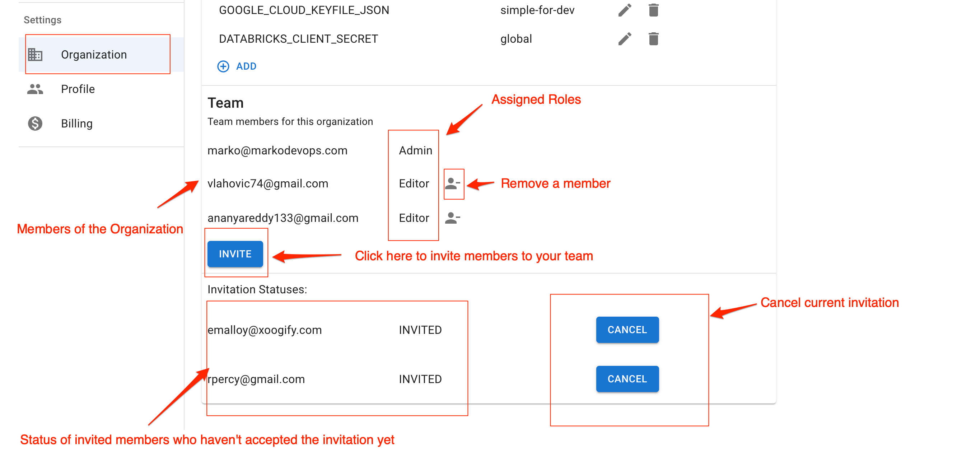Click the Billing dollar icon
The height and width of the screenshot is (466, 980).
click(x=35, y=124)
